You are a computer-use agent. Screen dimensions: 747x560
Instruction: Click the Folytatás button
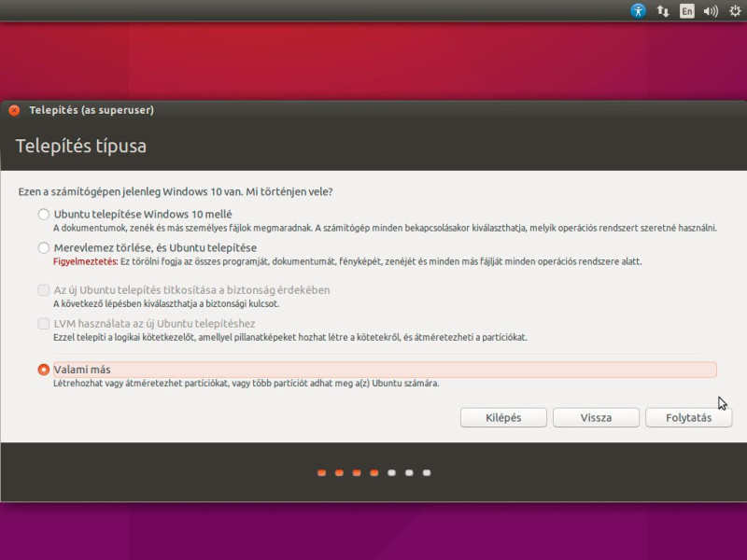click(x=688, y=417)
